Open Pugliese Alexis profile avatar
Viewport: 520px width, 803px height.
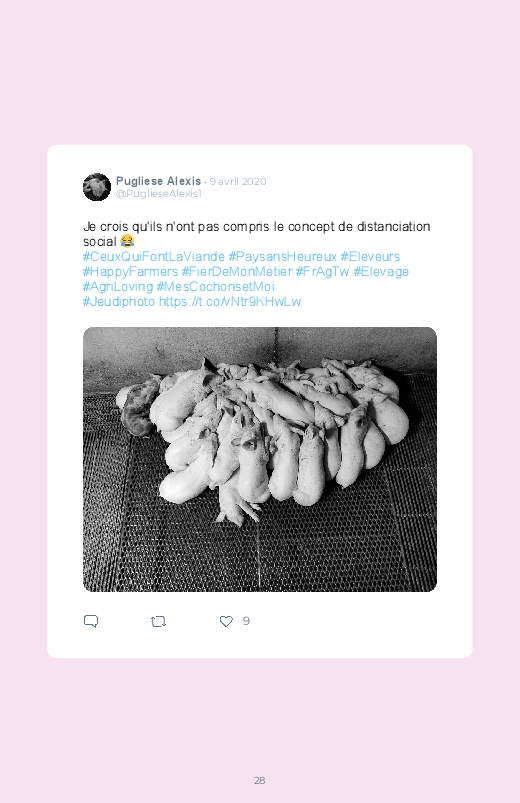97,187
